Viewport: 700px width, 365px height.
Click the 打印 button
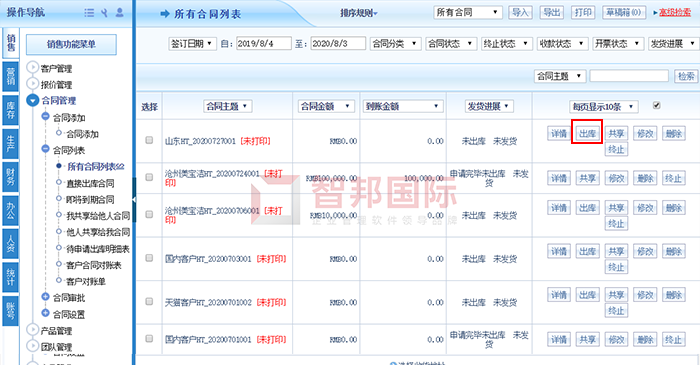[x=583, y=12]
